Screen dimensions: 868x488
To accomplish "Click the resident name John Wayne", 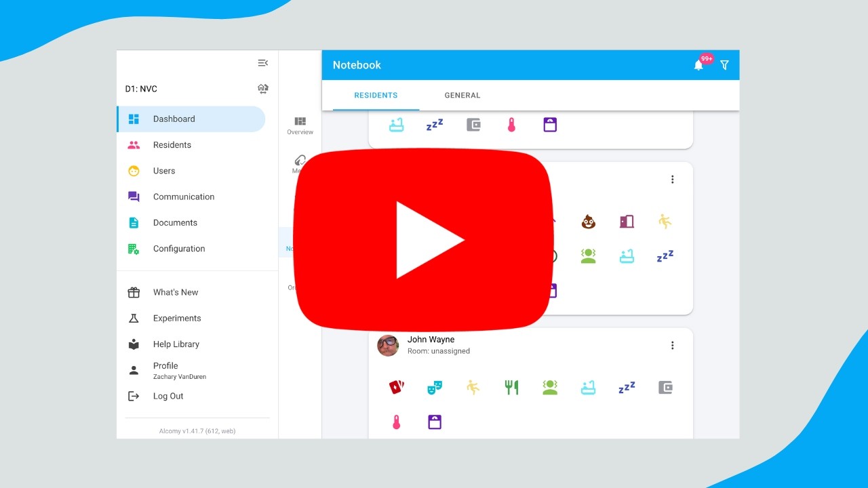I will pyautogui.click(x=431, y=340).
